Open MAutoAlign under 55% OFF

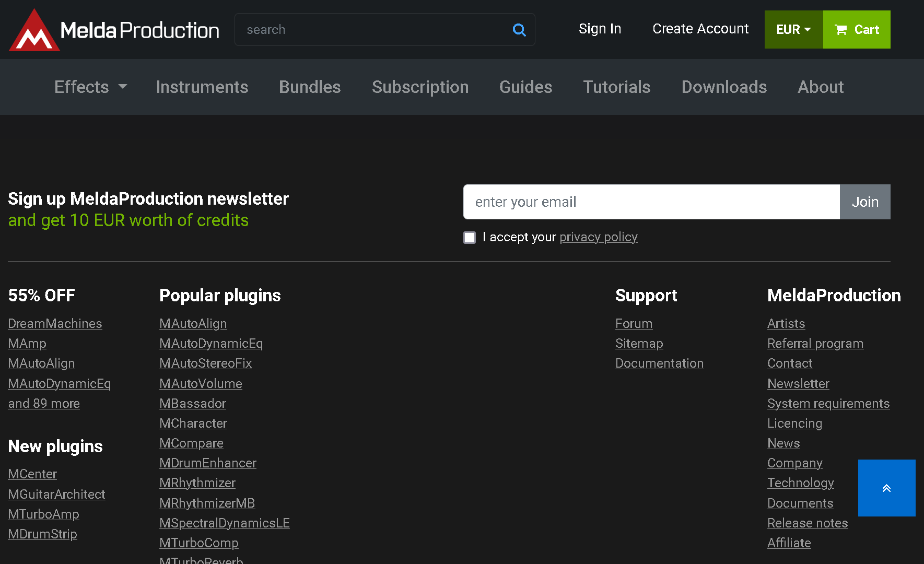tap(41, 363)
